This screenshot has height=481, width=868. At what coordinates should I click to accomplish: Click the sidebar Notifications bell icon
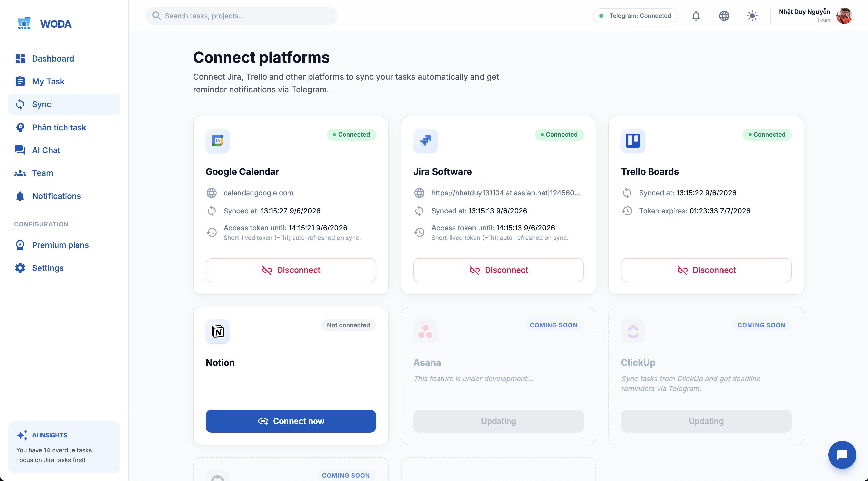(x=20, y=196)
